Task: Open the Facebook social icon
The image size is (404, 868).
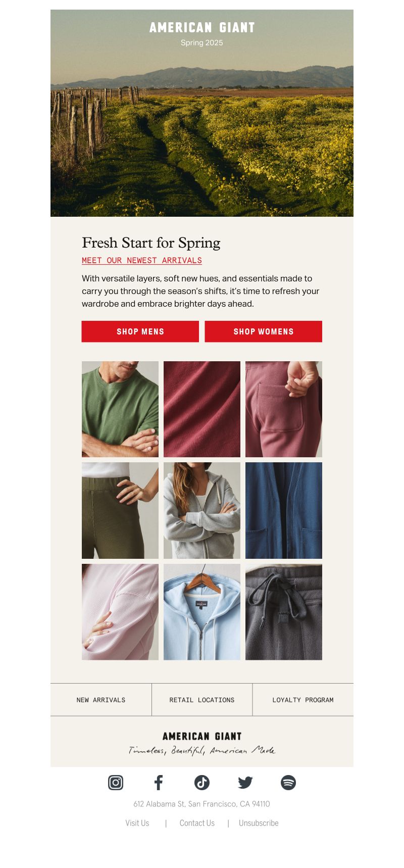Action: 159,783
